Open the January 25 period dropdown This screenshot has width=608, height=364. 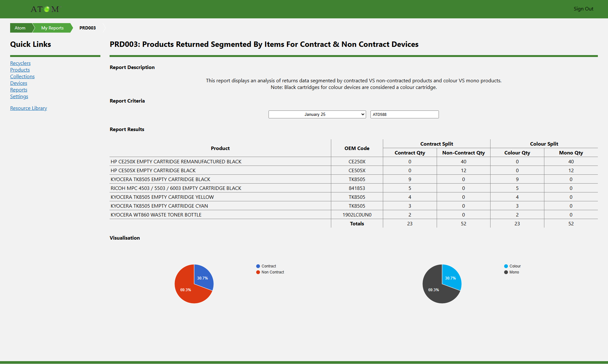(x=317, y=114)
